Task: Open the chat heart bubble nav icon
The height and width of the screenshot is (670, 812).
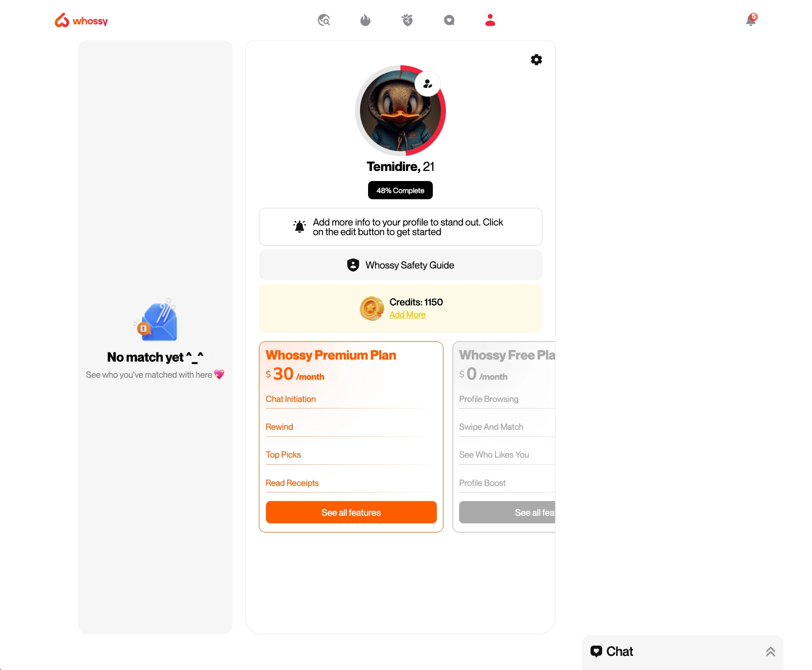Action: (449, 20)
